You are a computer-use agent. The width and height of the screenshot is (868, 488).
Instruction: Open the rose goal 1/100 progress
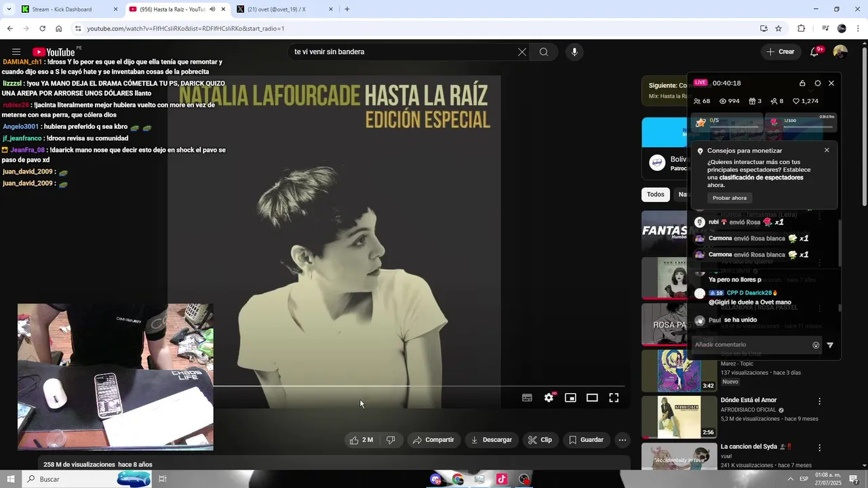802,122
